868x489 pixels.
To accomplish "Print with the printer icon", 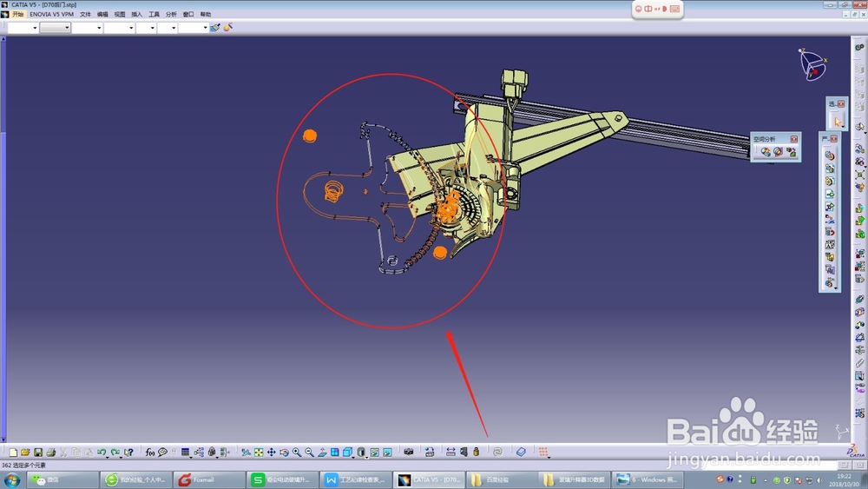I will [x=51, y=453].
